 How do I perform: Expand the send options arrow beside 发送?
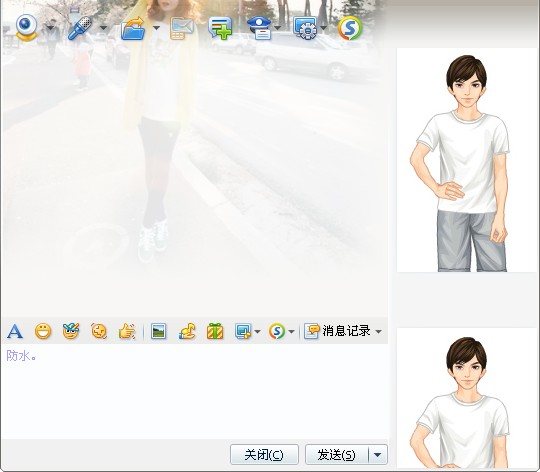pos(377,455)
